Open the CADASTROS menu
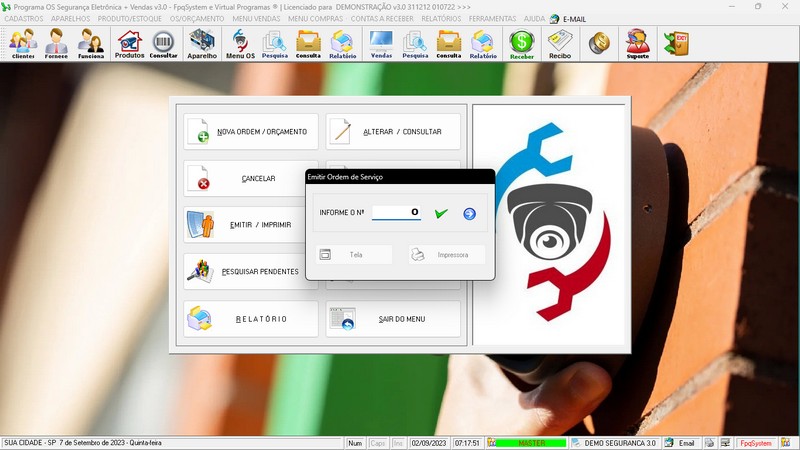This screenshot has height=450, width=800. point(24,18)
